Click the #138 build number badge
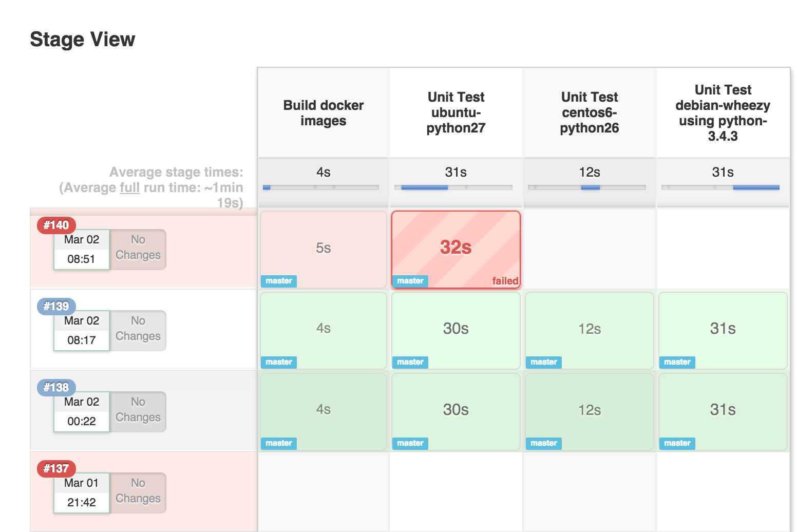 (56, 388)
